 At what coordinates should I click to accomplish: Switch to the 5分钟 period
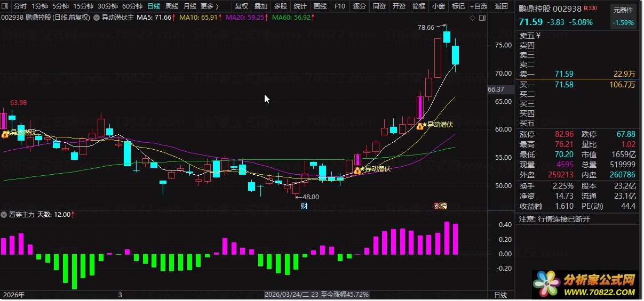61,6
